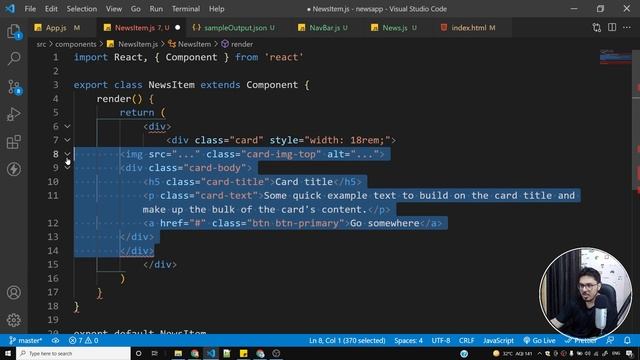This screenshot has height=360, width=640.
Task: Change the CRLF end of line sequence
Action: click(467, 340)
